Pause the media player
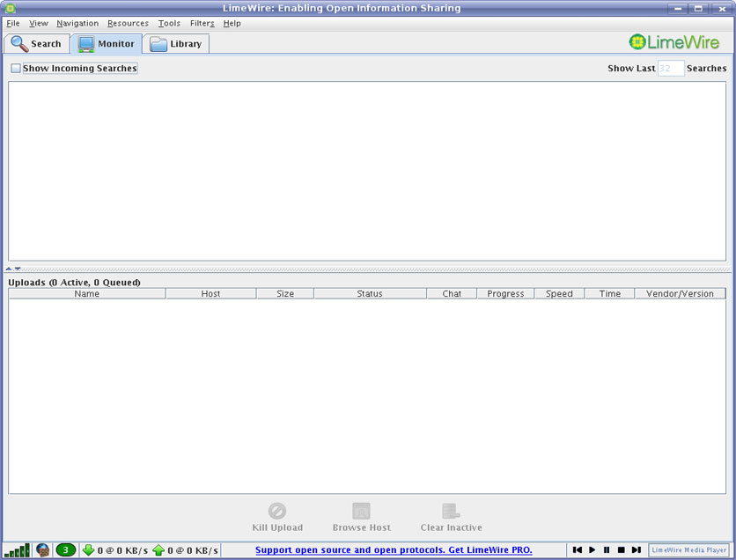Viewport: 736px width, 560px height. [607, 549]
